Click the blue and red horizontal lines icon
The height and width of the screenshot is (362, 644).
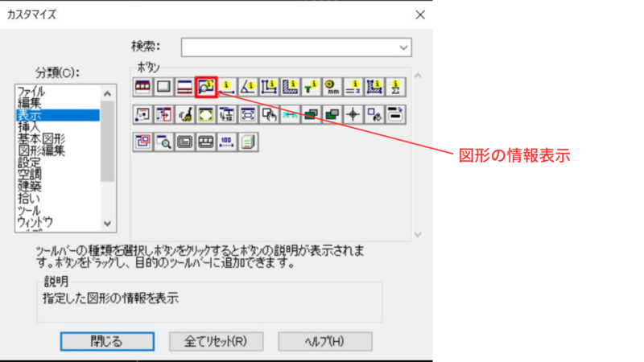click(x=184, y=87)
